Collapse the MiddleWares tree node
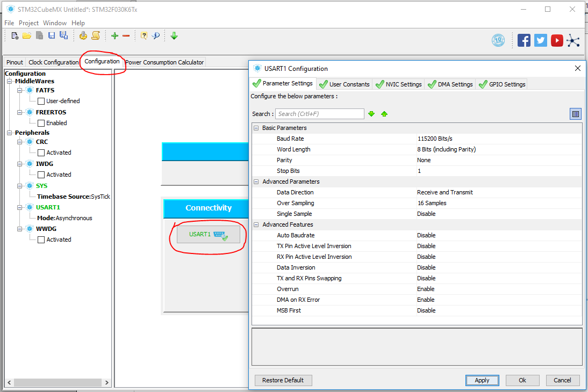The image size is (588, 392). [x=9, y=81]
